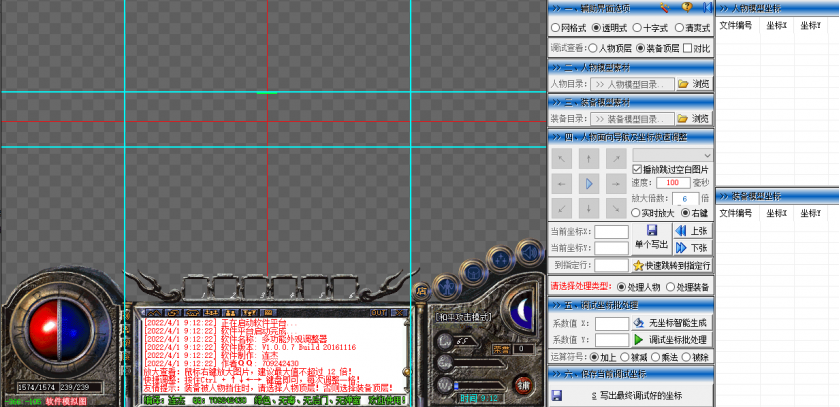
Task: Click 调试坐标批处理 run button
Action: (672, 339)
